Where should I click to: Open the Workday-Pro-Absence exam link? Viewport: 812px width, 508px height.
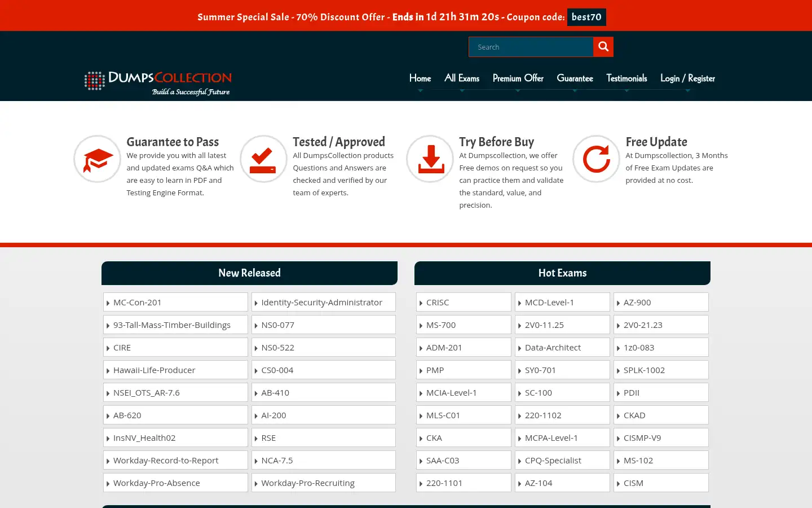coord(175,483)
